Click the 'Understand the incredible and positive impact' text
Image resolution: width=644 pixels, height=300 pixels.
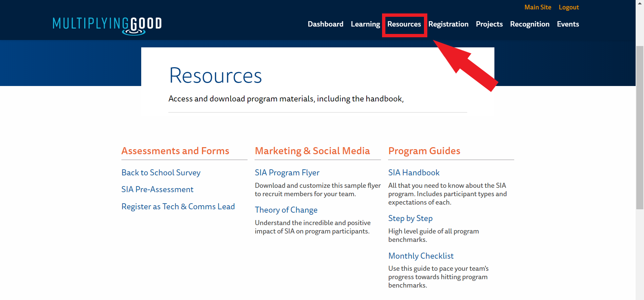[313, 227]
